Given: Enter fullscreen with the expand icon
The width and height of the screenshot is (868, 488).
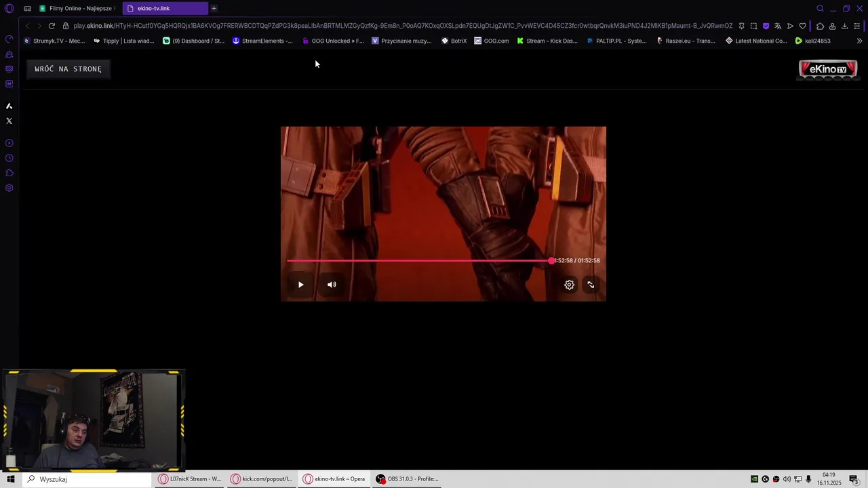Looking at the screenshot, I should pos(591,285).
